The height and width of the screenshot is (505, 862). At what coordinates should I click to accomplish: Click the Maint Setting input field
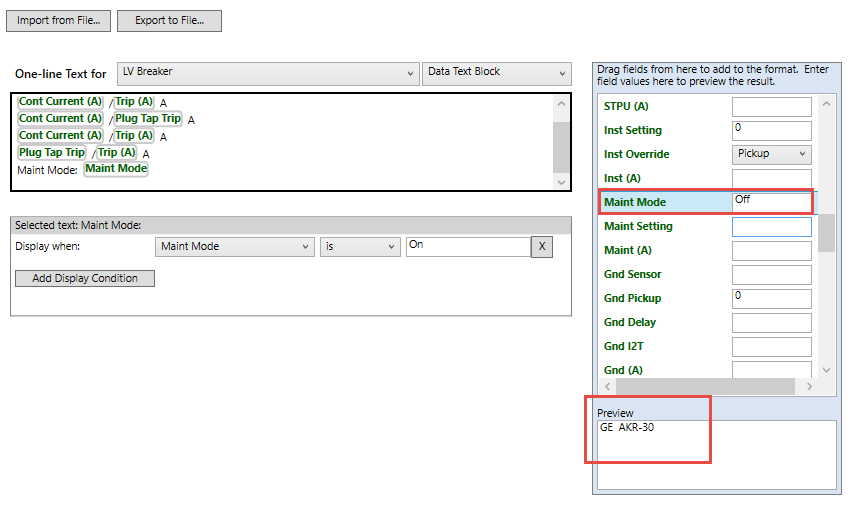[771, 227]
